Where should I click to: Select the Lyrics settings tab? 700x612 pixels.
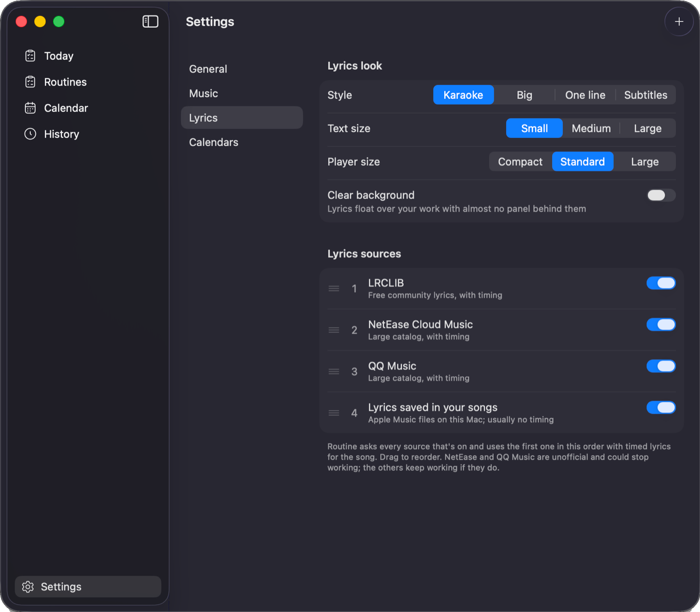[242, 118]
